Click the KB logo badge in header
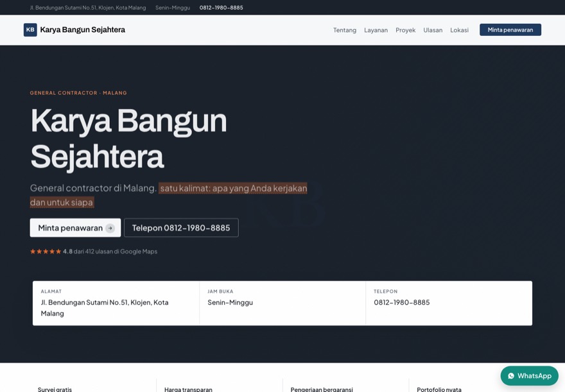Image resolution: width=565 pixels, height=392 pixels. point(30,30)
